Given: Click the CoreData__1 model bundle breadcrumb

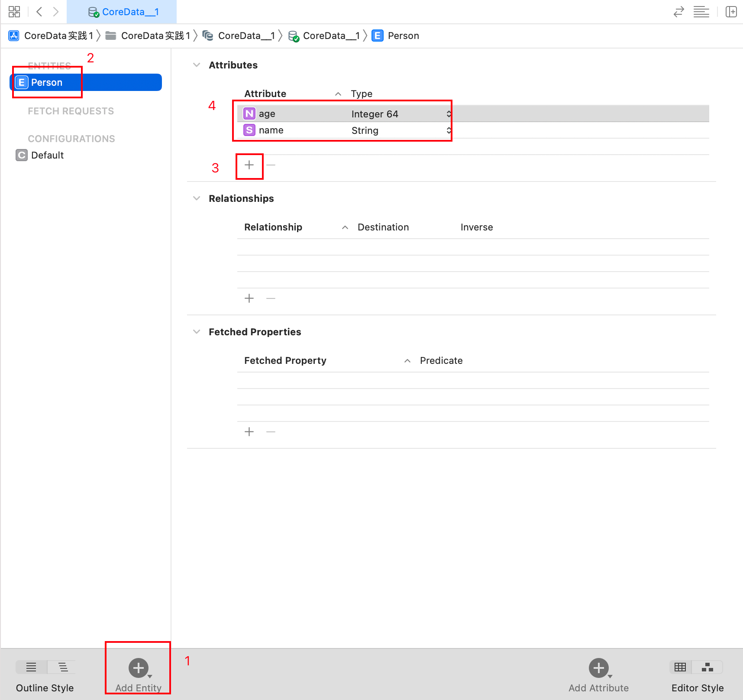Looking at the screenshot, I should [x=239, y=36].
